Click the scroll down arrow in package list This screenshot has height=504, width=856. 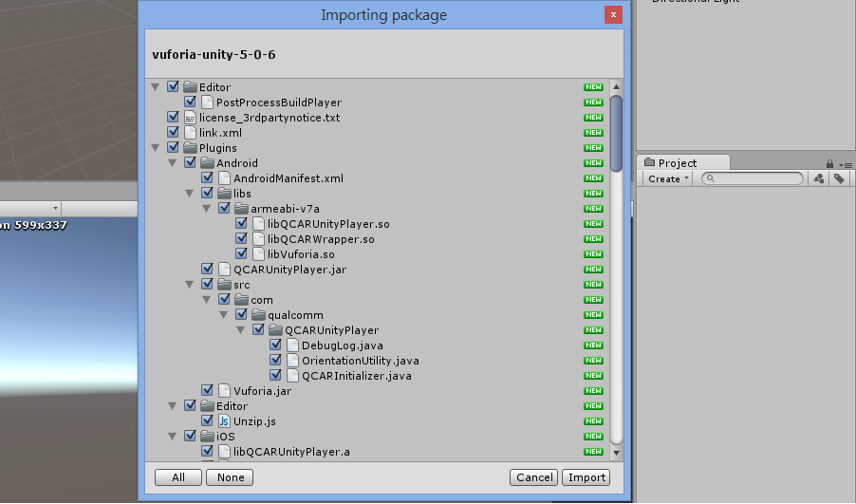pyautogui.click(x=616, y=453)
